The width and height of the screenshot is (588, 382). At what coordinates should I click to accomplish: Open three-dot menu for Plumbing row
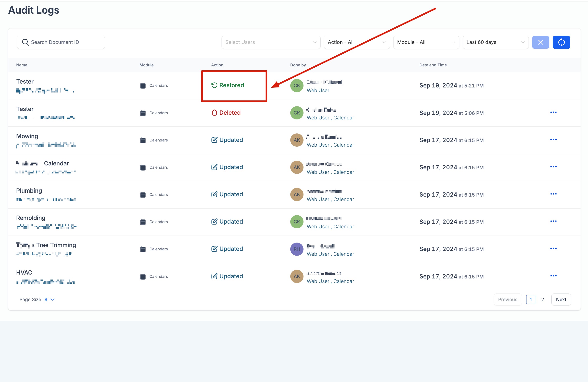point(553,194)
